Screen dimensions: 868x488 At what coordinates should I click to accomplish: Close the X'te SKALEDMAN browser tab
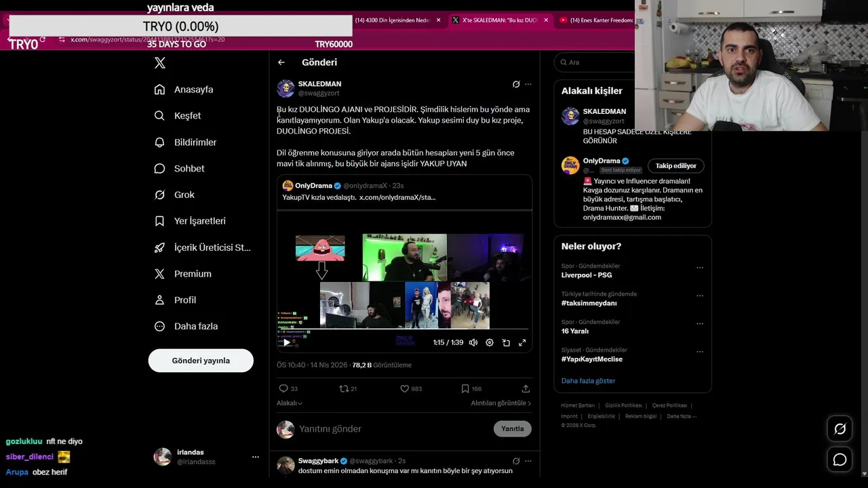point(546,20)
